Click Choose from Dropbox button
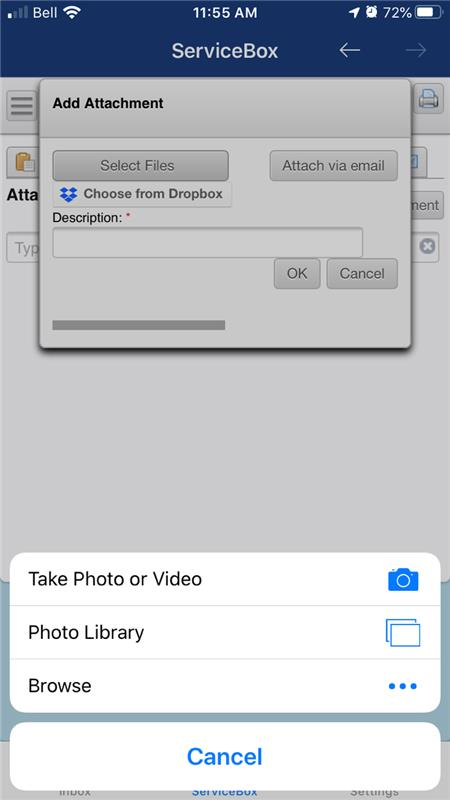 coord(142,194)
